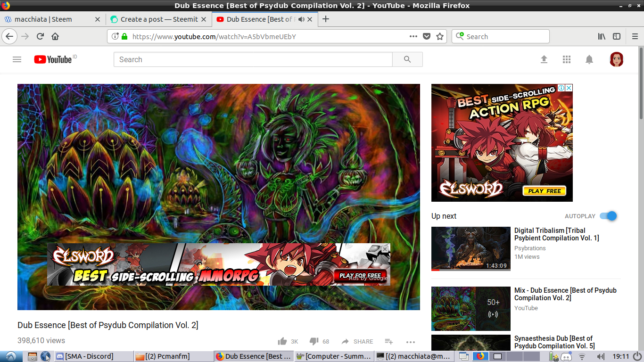Viewport: 644px width, 362px height.
Task: Open page actions ellipsis in URL bar
Action: 413,36
